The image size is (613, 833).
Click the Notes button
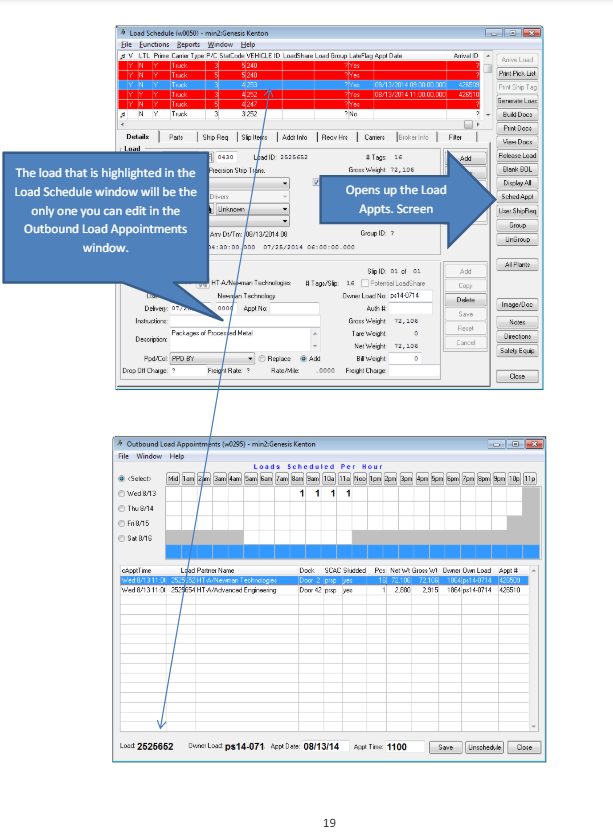[x=517, y=322]
